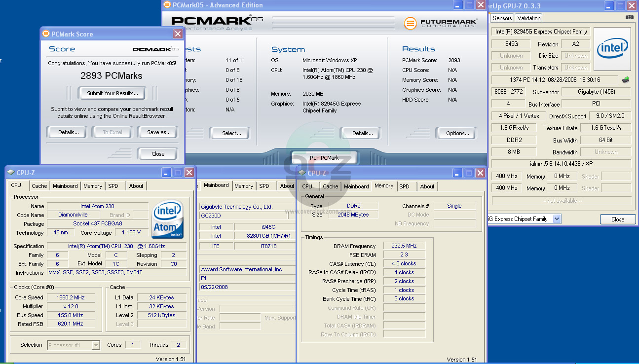
Task: Click the Futuremark Corporation logo
Action: click(440, 23)
